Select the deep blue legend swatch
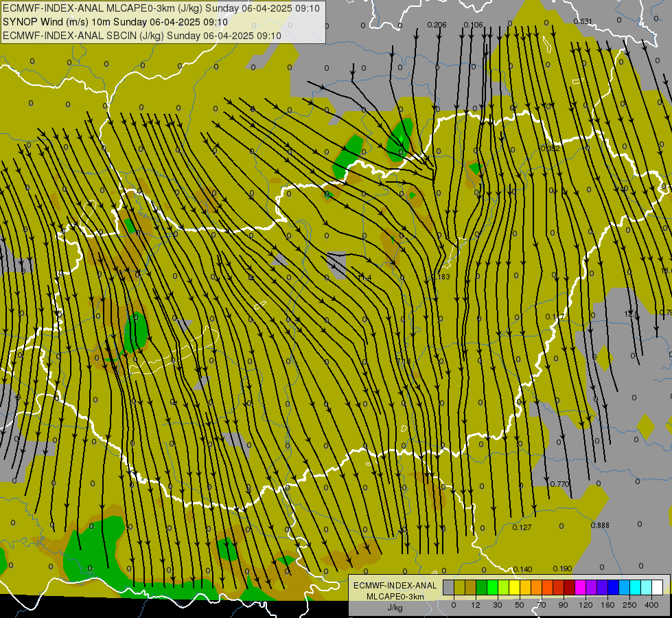This screenshot has width=672, height=618. pos(614,588)
